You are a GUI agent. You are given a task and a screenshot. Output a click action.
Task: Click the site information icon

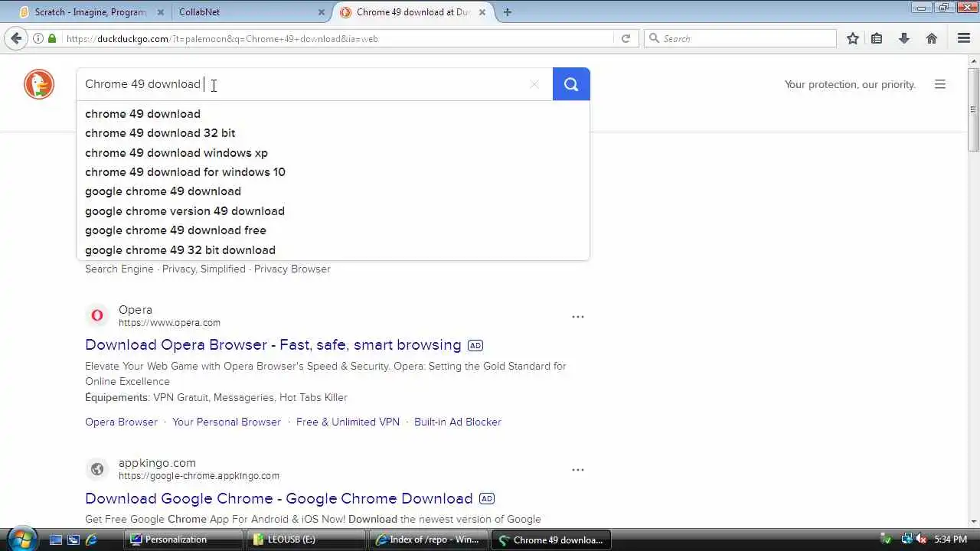[38, 38]
